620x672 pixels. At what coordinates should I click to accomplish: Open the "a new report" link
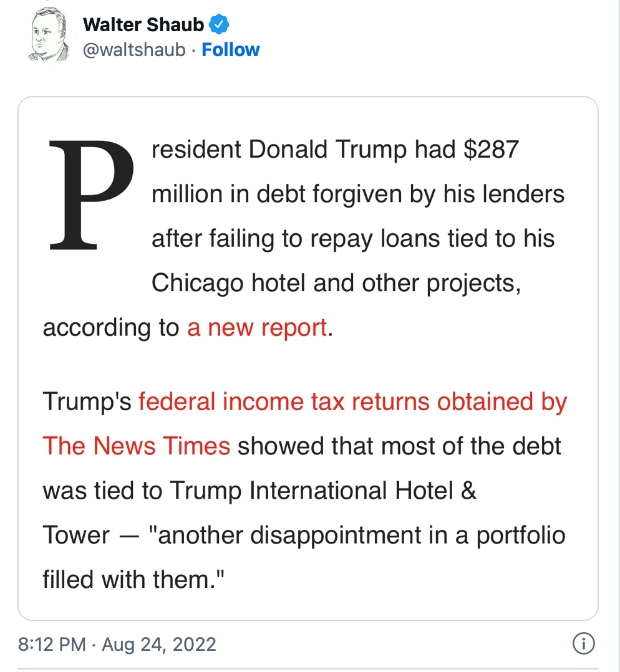[257, 327]
